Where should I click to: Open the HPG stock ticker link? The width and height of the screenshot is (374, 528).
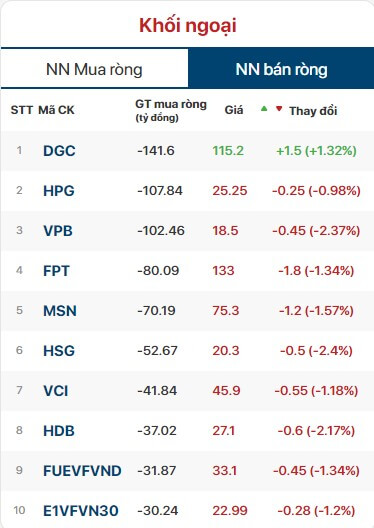point(59,191)
